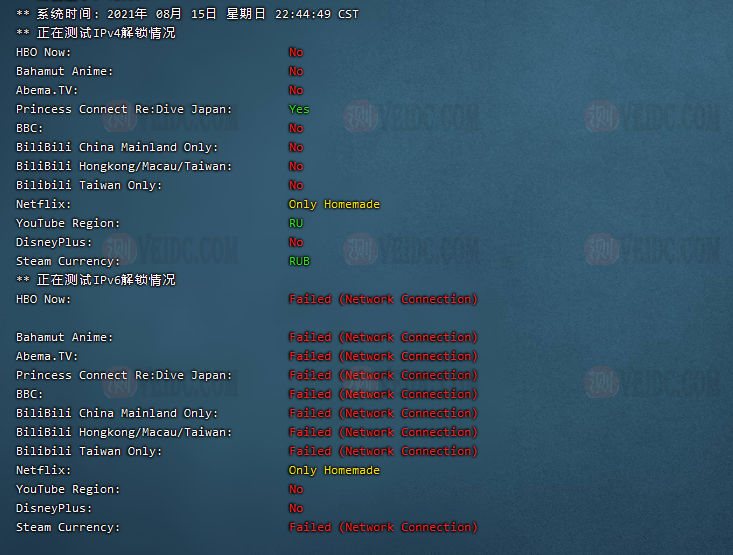The image size is (733, 555).
Task: Click the IPv4 "HBO Now:" label
Action: [x=43, y=52]
